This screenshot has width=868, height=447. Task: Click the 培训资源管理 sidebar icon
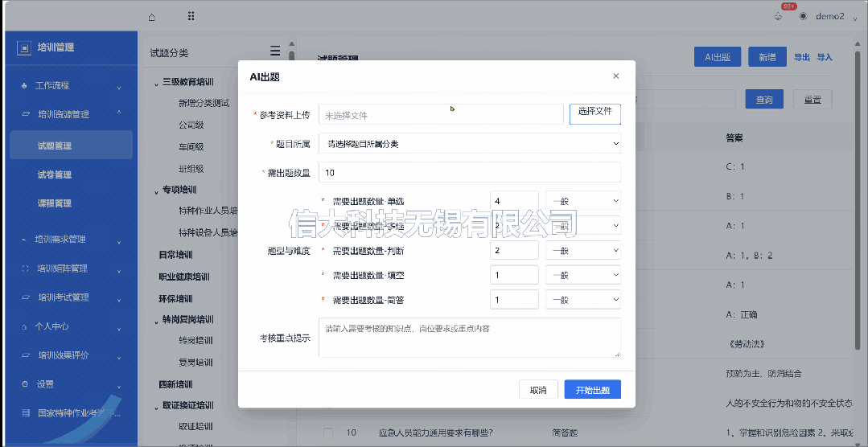tap(25, 114)
